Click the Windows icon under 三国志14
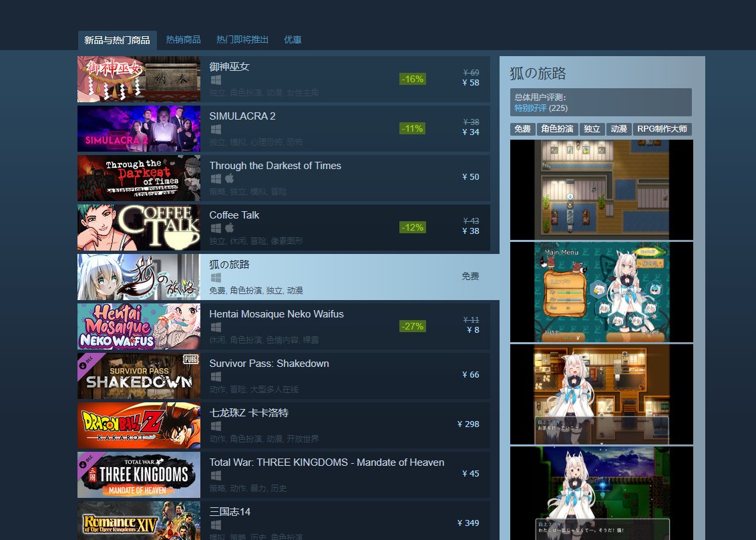This screenshot has height=540, width=756. point(216,525)
